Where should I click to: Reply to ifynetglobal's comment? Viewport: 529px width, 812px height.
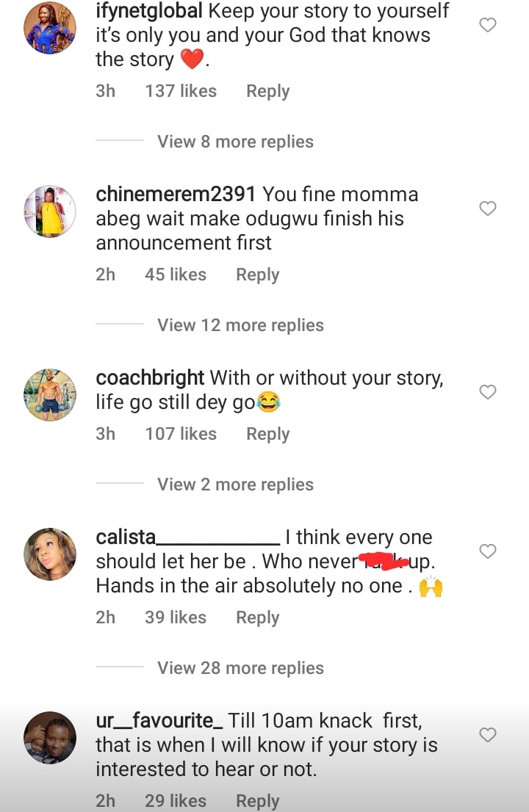(x=267, y=91)
